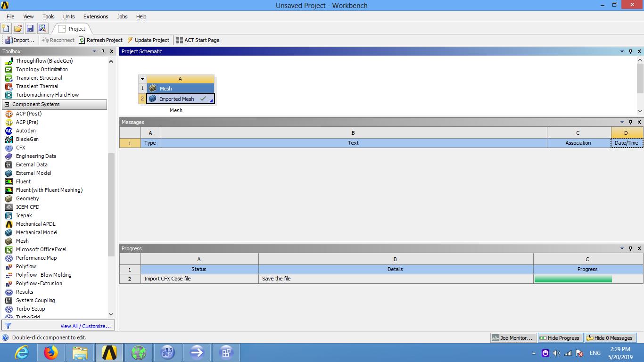The height and width of the screenshot is (362, 644).
Task: Click the Open project folder icon
Action: pyautogui.click(x=18, y=28)
